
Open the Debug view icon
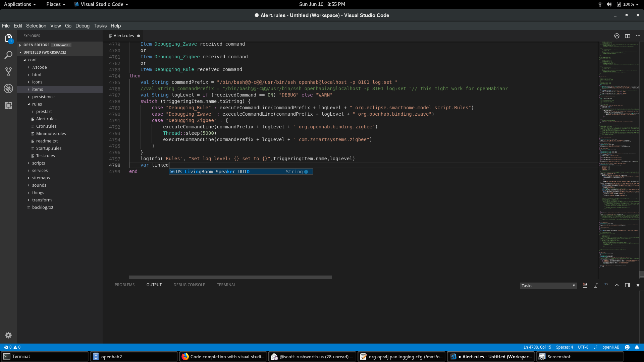pyautogui.click(x=8, y=88)
